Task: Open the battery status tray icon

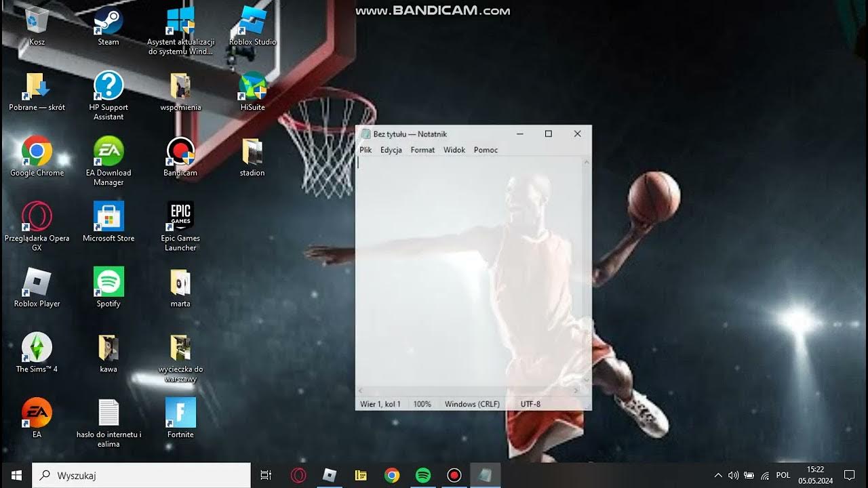Action: 749,475
